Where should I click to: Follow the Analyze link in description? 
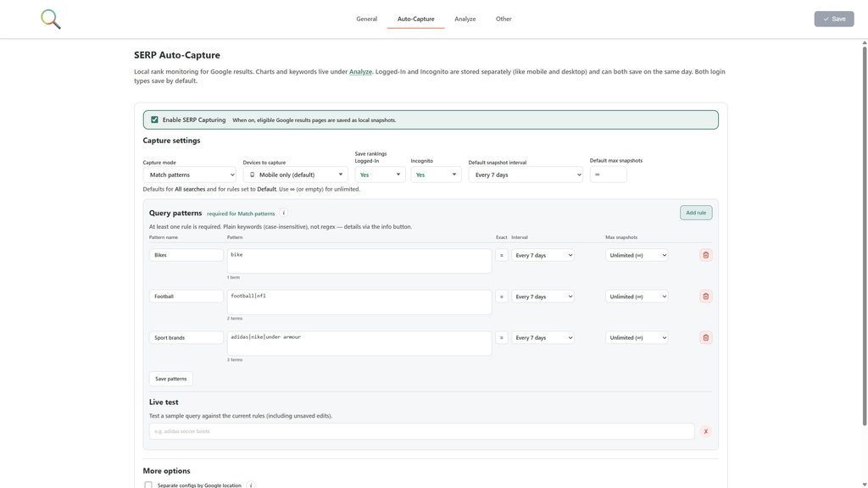tap(360, 71)
